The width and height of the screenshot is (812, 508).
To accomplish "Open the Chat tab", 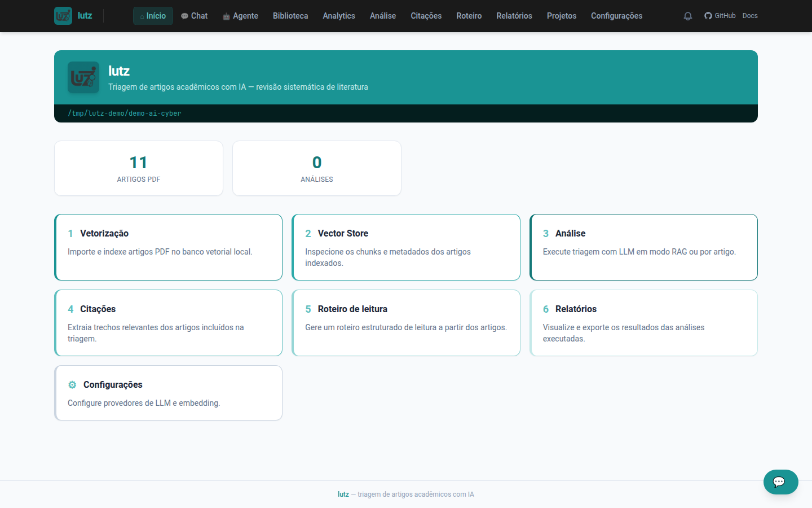I will 195,16.
